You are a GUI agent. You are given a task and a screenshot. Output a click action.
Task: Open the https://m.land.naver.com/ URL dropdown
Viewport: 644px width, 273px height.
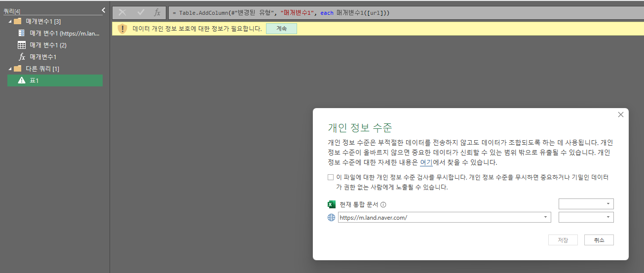click(x=545, y=217)
